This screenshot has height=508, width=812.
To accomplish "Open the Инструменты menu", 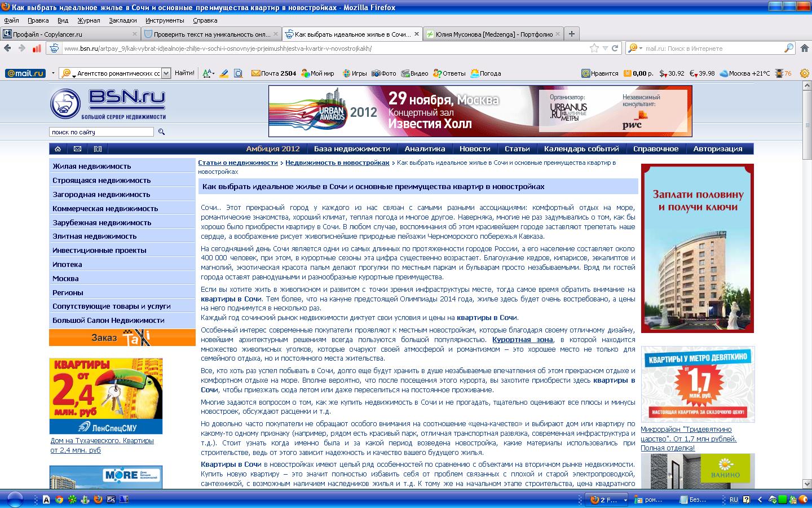I will pos(165,20).
